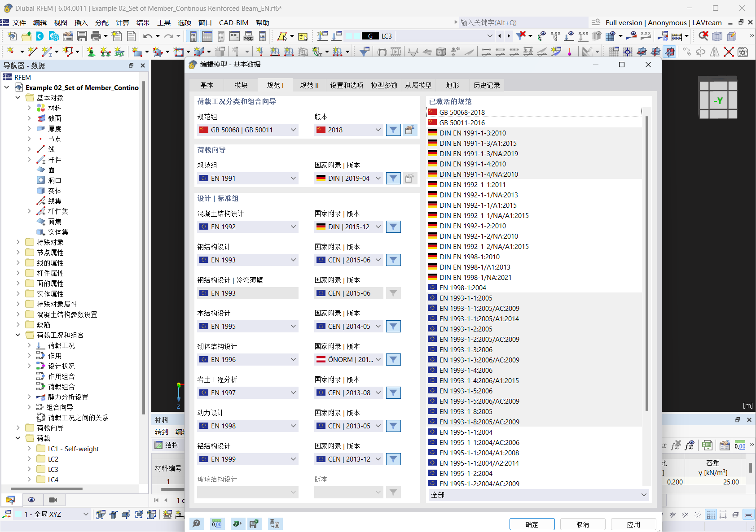756x532 pixels.
Task: Switch to the 规范 II tab
Action: click(x=309, y=85)
